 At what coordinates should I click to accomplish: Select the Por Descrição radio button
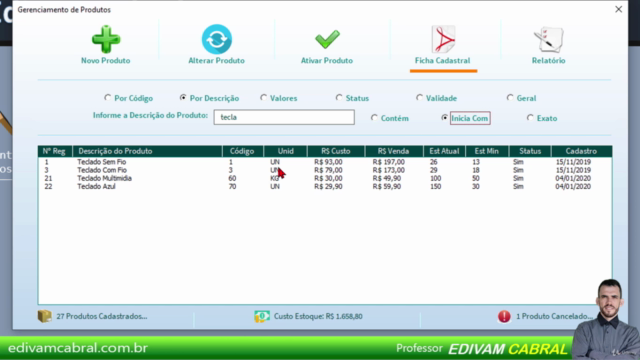pyautogui.click(x=183, y=98)
